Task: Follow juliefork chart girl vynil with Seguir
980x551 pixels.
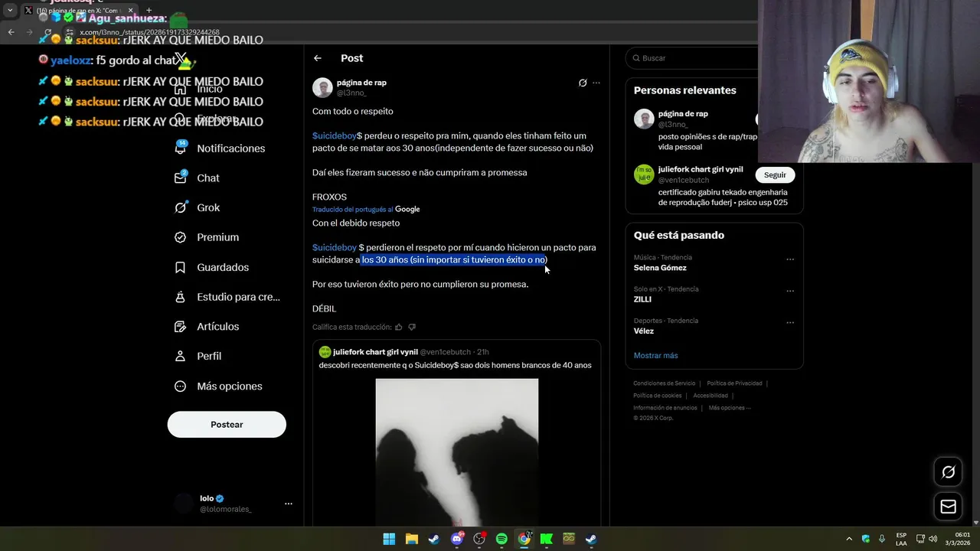Action: (775, 175)
